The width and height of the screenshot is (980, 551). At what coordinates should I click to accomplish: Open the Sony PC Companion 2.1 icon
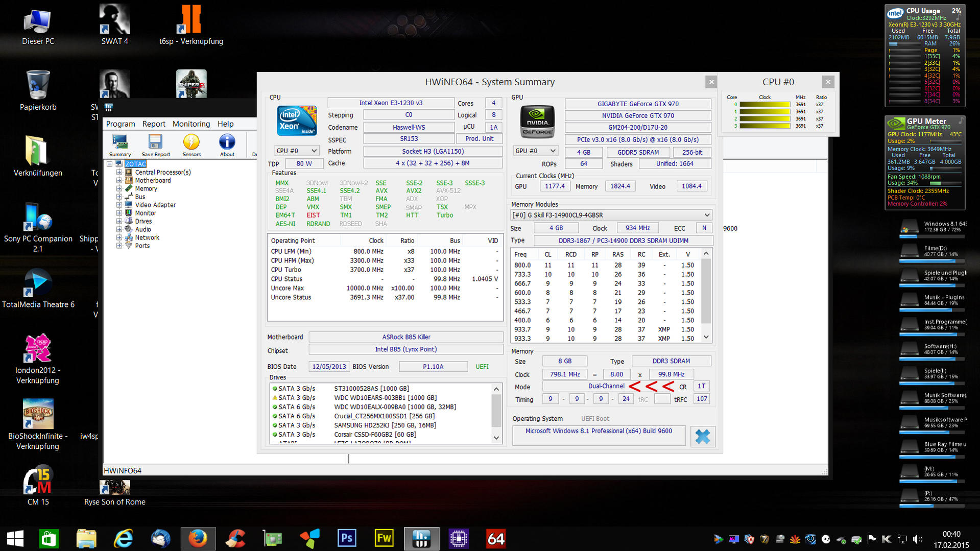coord(38,227)
